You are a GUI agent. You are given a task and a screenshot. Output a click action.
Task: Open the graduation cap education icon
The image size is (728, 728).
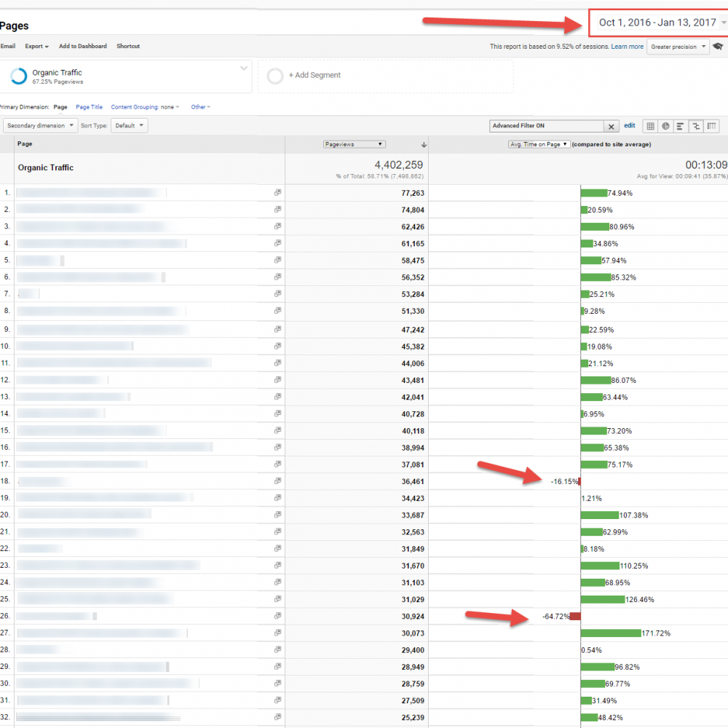718,47
